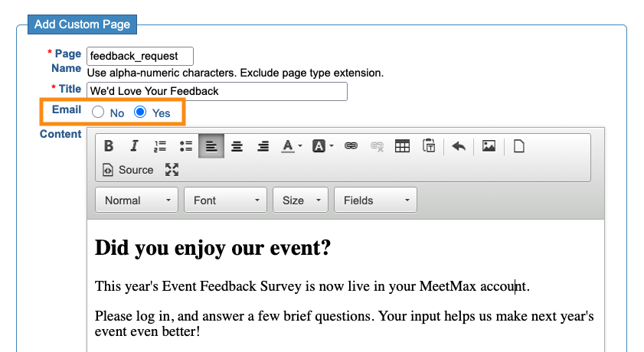Maximize the editor with the expand icon
The image size is (644, 352).
point(172,170)
